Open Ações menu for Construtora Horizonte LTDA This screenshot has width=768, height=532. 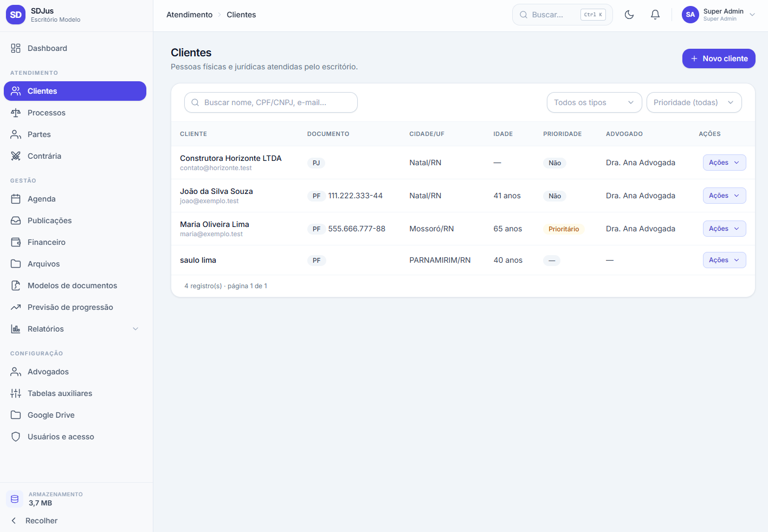(724, 163)
